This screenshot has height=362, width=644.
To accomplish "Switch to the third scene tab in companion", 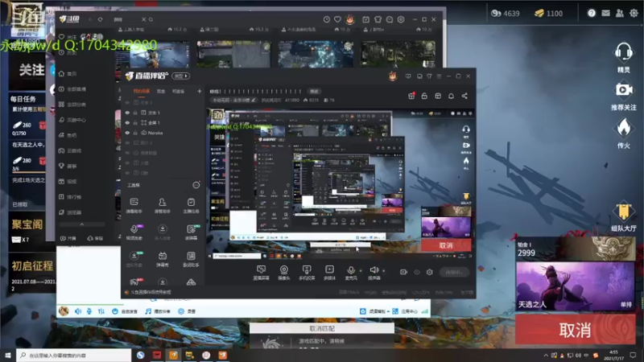I will coord(178,91).
